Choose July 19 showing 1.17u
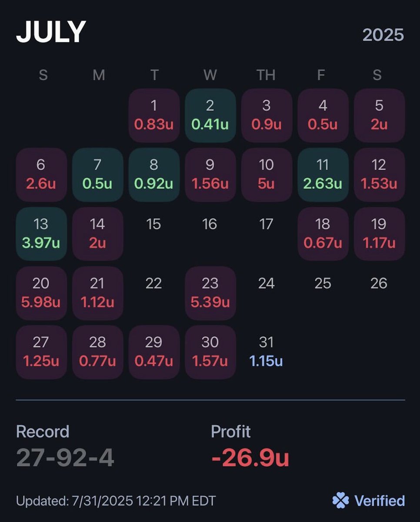The image size is (420, 522). 379,234
